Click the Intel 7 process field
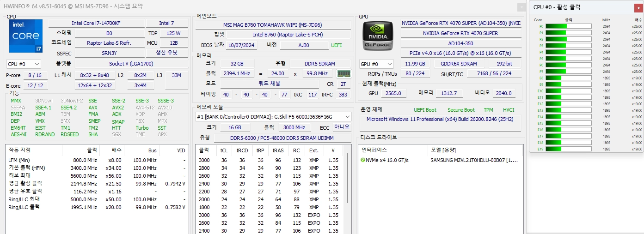The width and height of the screenshot is (644, 234). 166,23
